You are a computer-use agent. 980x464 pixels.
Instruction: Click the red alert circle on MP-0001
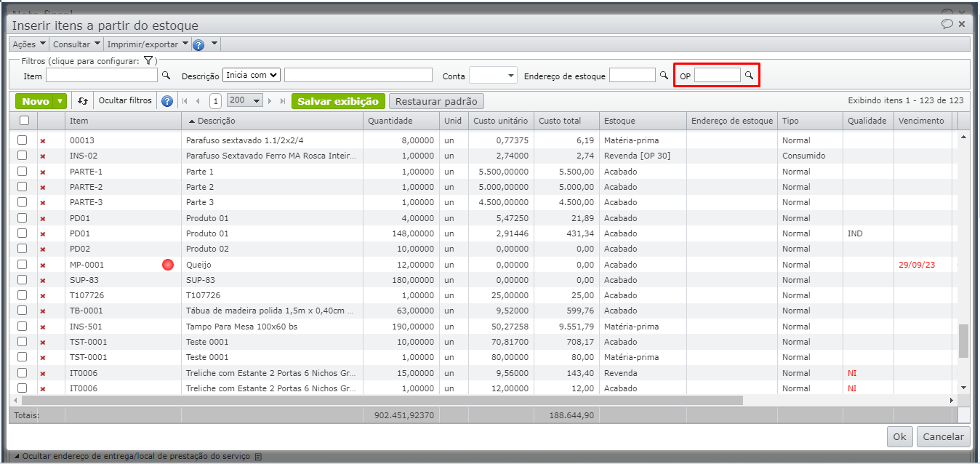pyautogui.click(x=168, y=265)
